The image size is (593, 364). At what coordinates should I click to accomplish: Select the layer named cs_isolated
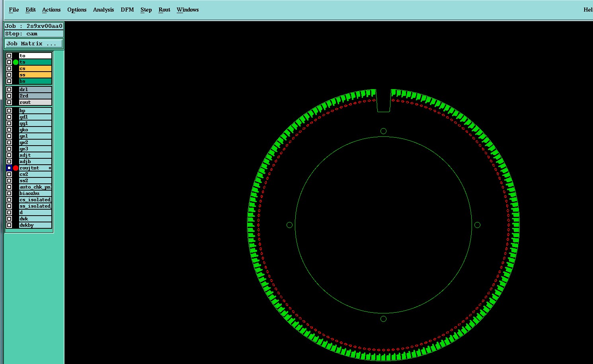(35, 200)
